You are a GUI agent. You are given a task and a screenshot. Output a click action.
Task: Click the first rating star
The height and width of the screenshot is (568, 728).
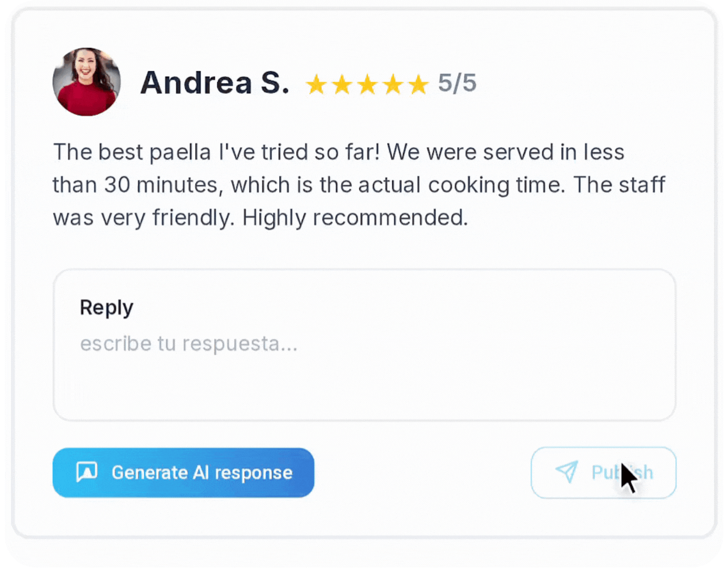click(316, 85)
